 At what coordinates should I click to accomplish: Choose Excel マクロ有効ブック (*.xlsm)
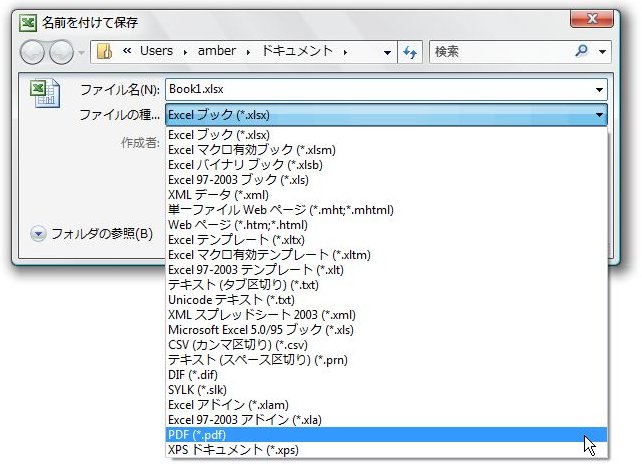pos(387,150)
